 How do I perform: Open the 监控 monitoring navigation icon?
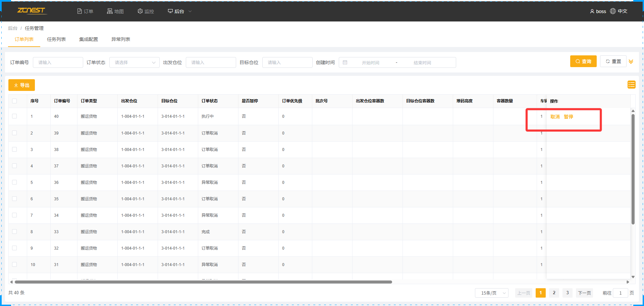pos(140,11)
